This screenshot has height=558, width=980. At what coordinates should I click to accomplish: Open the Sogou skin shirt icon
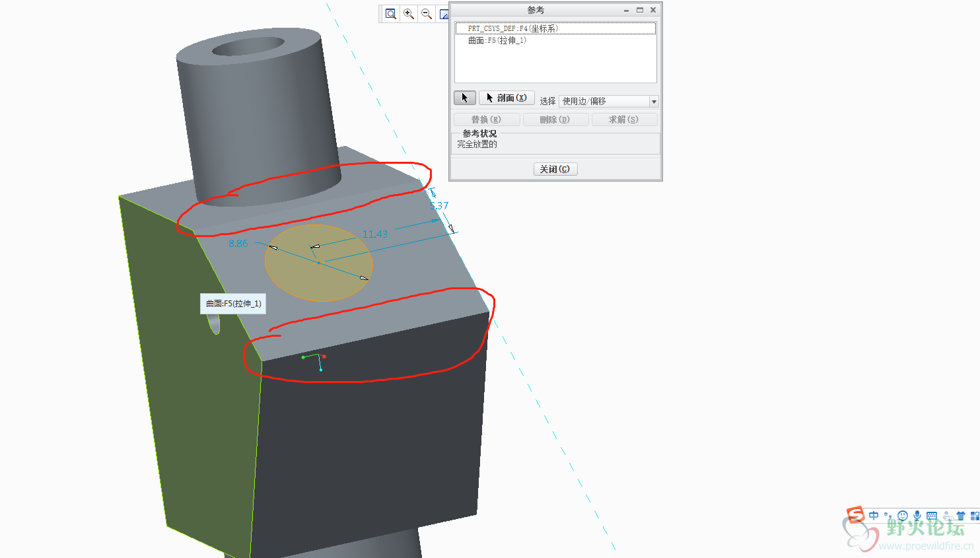pos(961,516)
